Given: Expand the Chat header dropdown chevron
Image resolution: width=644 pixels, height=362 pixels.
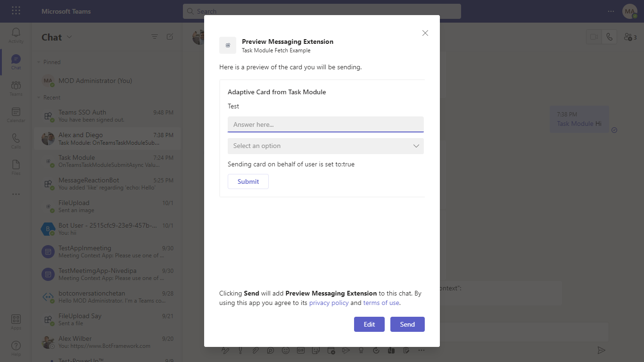Looking at the screenshot, I should pos(69,37).
